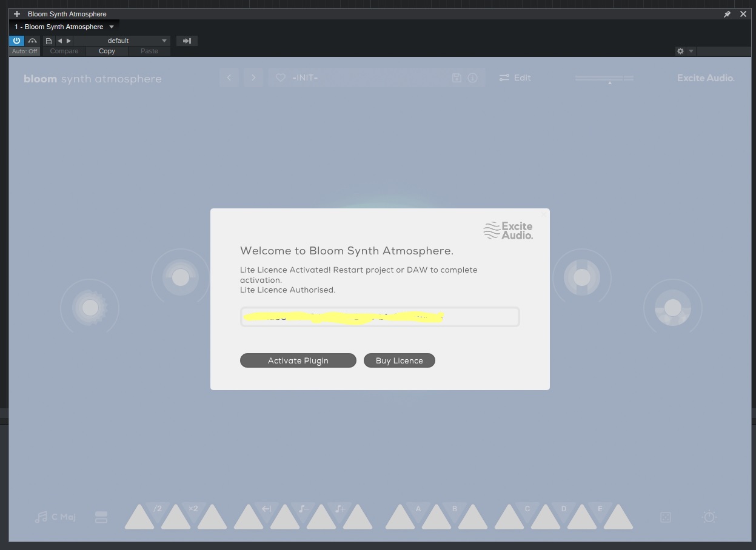
Task: Adjust the master volume slider in header
Action: (x=604, y=78)
